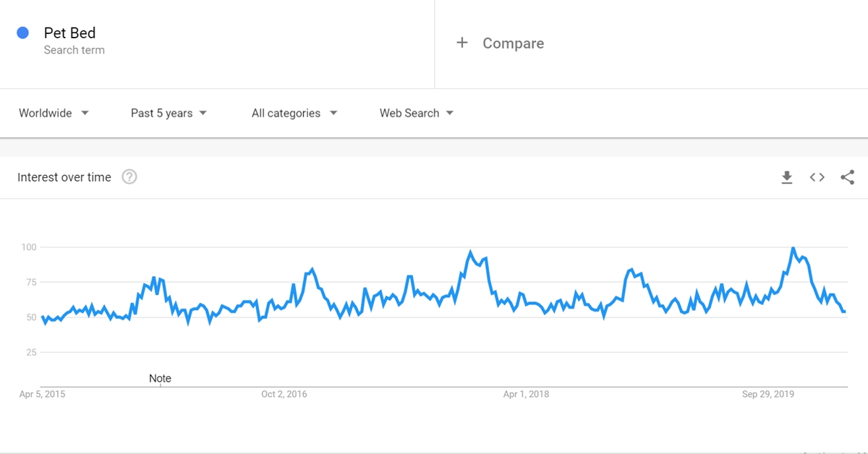The height and width of the screenshot is (454, 868).
Task: Click the Sep 29, 2019 date label
Action: click(x=768, y=394)
